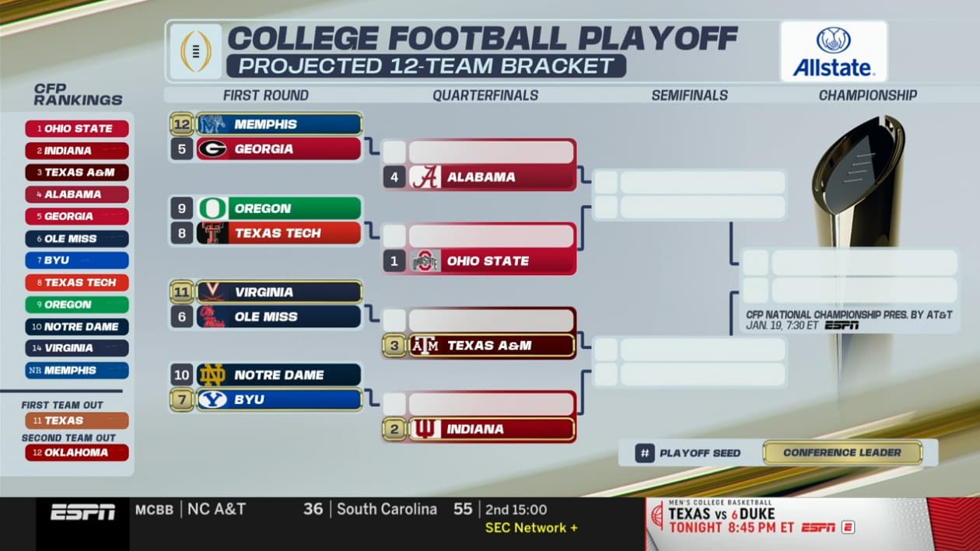Click the Texas A&M ATM logo
The height and width of the screenshot is (551, 980).
coord(425,345)
